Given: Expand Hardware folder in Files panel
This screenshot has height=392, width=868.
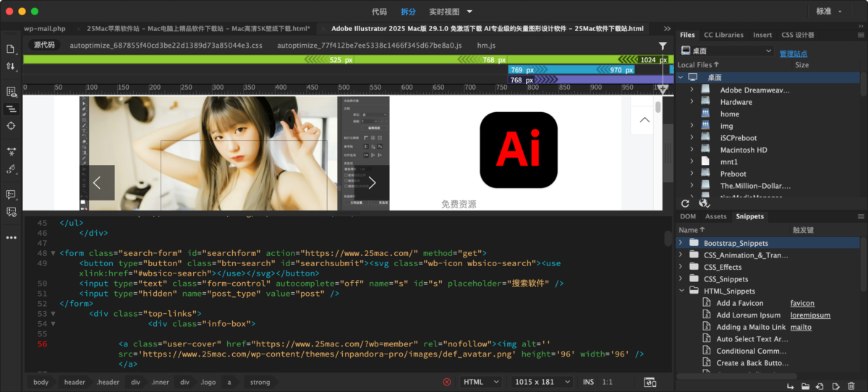Looking at the screenshot, I should [x=692, y=102].
